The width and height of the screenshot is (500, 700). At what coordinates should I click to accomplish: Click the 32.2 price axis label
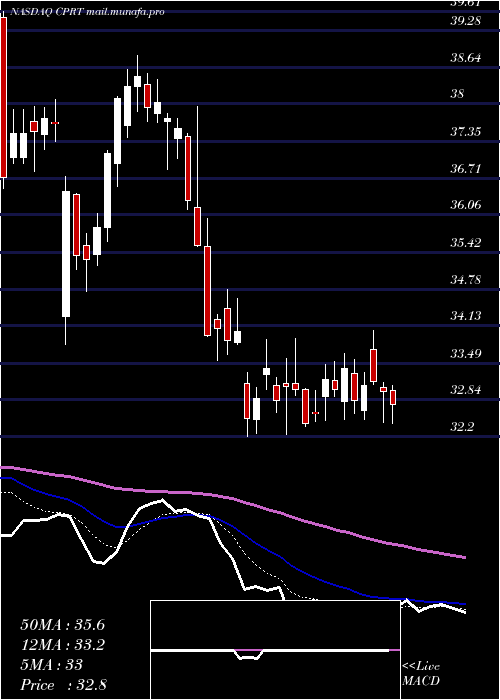point(462,427)
